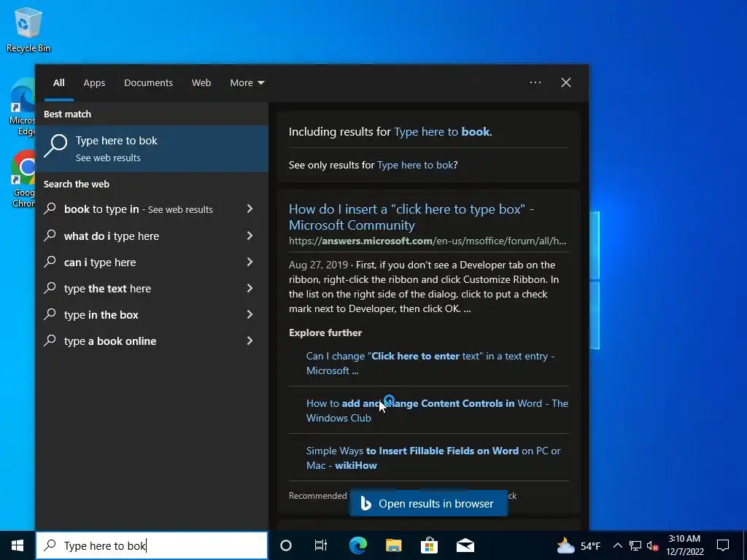Launch Microsoft Edge from the taskbar
The width and height of the screenshot is (747, 560).
tap(357, 545)
